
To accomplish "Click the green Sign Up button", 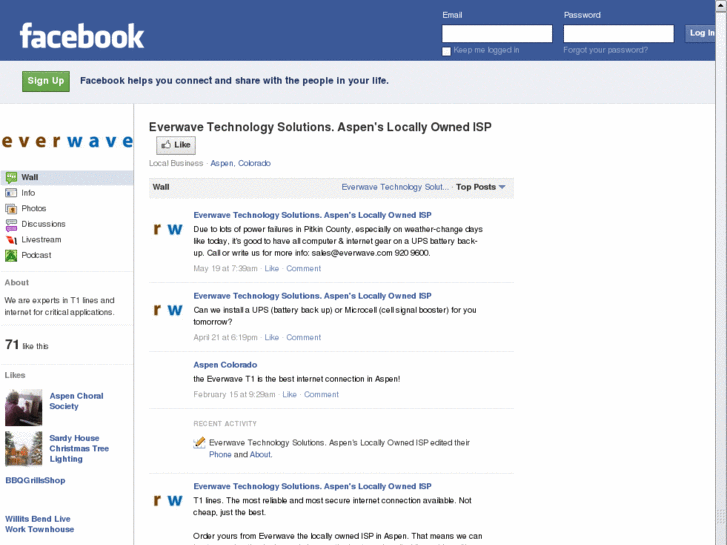I will click(46, 81).
